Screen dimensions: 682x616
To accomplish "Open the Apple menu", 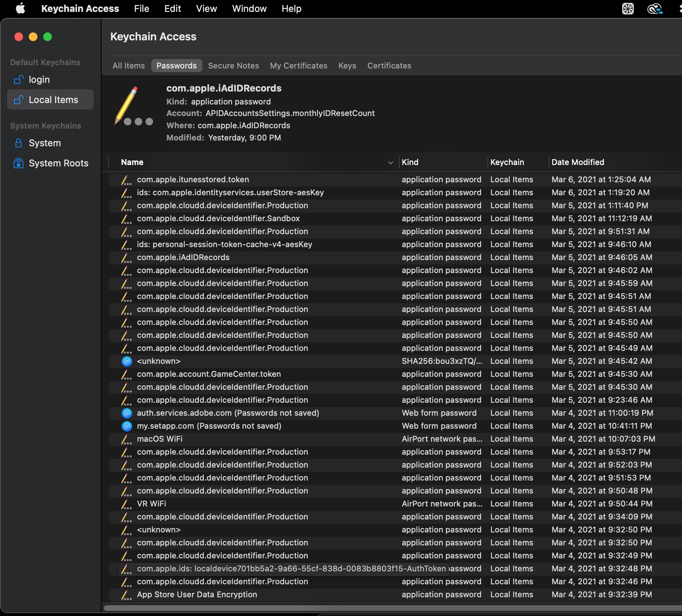I will tap(21, 9).
